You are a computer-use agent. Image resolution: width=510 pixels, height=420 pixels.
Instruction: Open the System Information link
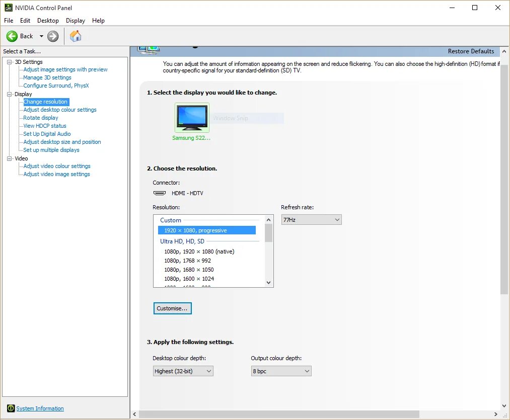[x=40, y=408]
